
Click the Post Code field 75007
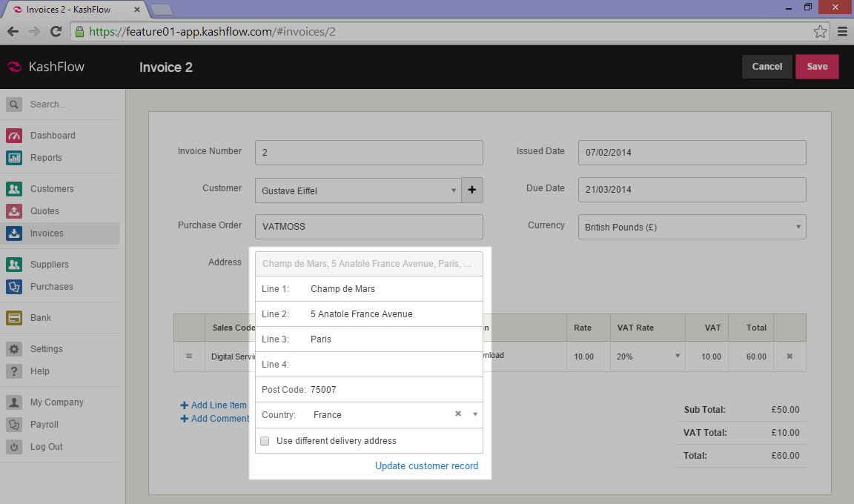click(x=393, y=390)
